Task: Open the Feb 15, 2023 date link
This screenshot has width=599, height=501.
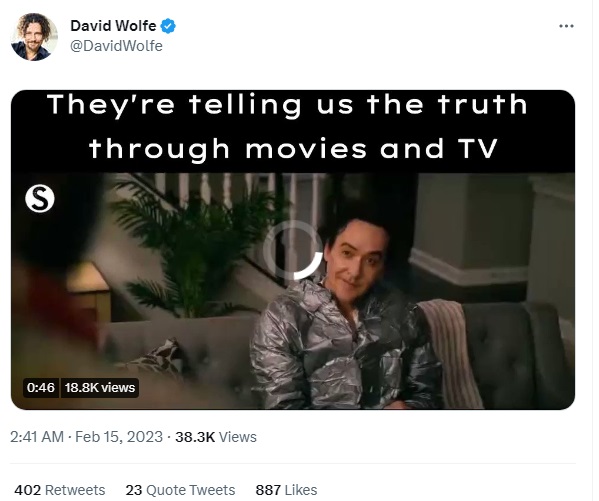Action: click(x=119, y=437)
